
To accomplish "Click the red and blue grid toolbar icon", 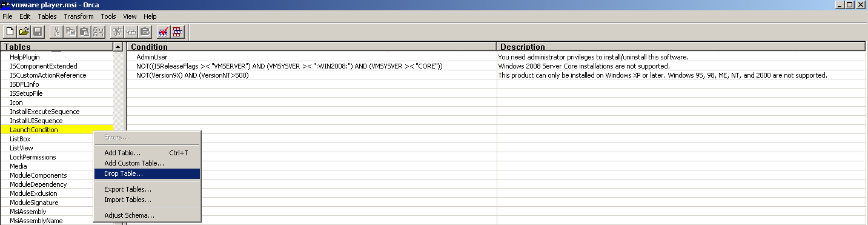I will click(x=177, y=32).
